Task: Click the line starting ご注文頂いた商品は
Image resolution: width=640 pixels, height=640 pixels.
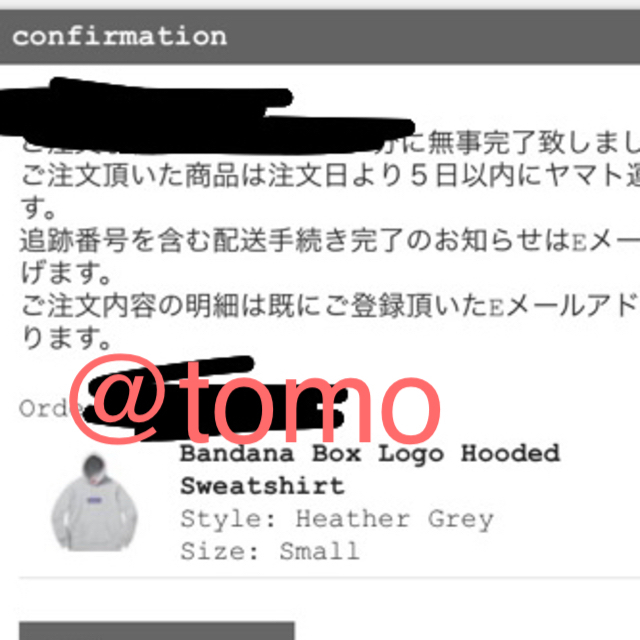Action: pyautogui.click(x=331, y=176)
